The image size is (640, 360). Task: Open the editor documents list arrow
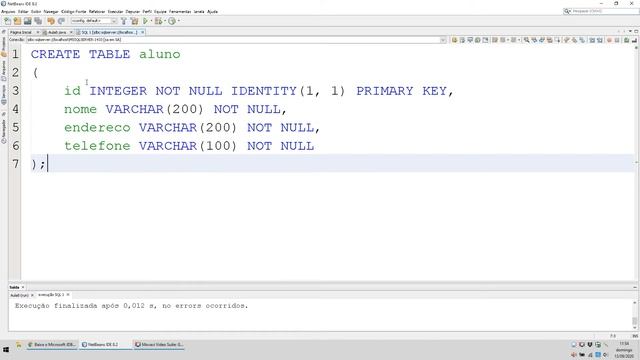631,31
